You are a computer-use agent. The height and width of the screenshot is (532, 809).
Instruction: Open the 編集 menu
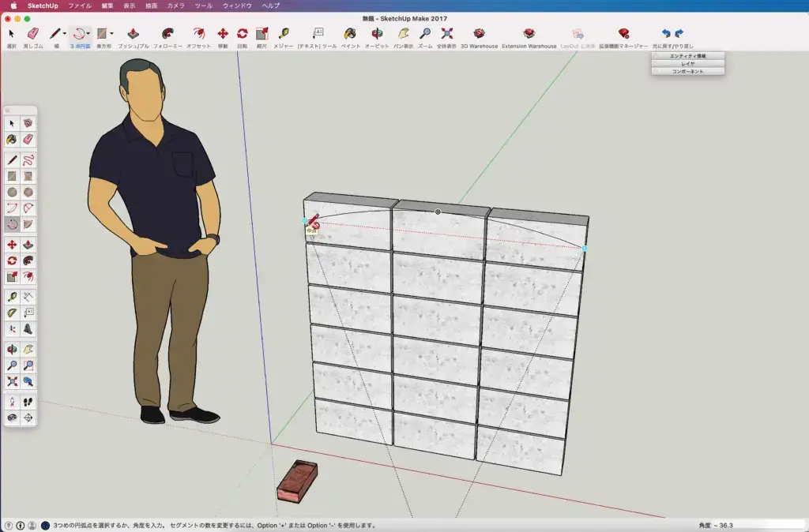[x=107, y=6]
